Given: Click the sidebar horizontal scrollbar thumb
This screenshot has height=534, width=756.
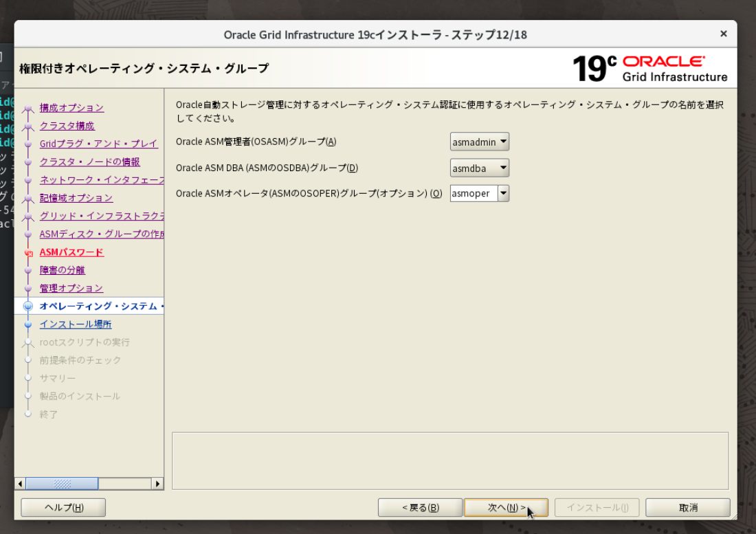Looking at the screenshot, I should 62,483.
